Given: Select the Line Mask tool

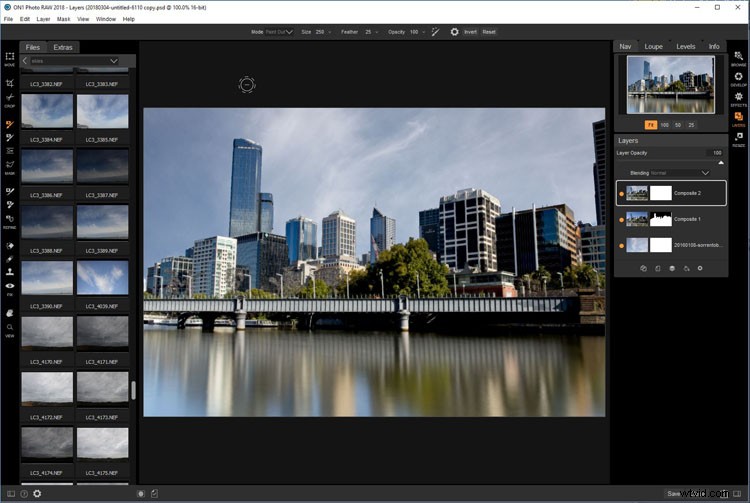Looking at the screenshot, I should [10, 164].
